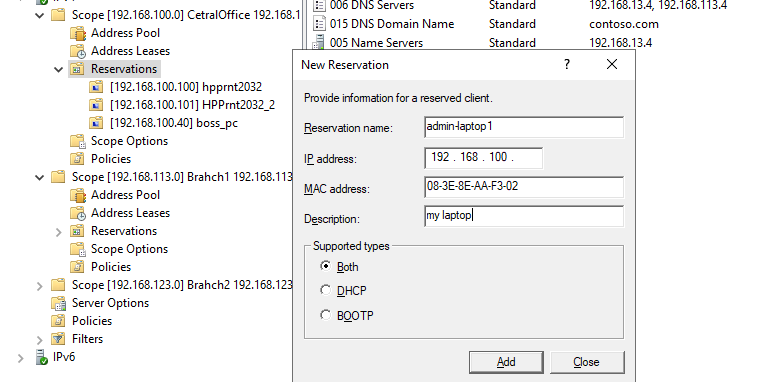759x382 pixels.
Task: Select the DHCP supported type radio button
Action: click(326, 290)
